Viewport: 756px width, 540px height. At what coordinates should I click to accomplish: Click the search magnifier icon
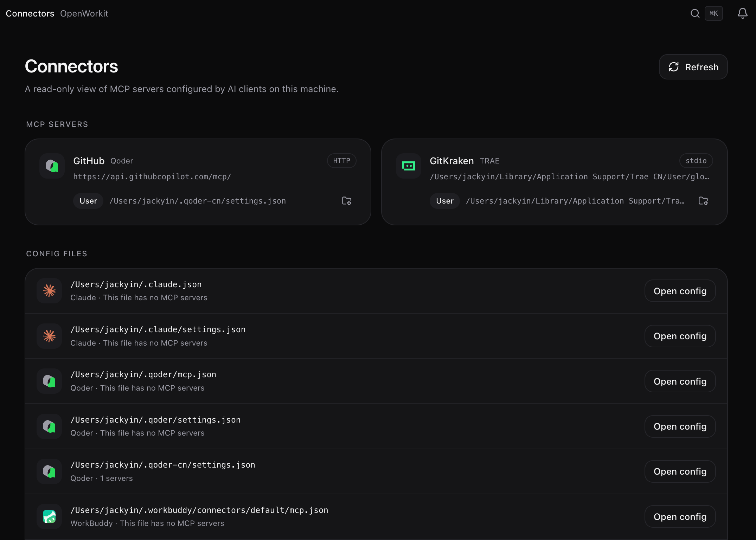pos(695,13)
